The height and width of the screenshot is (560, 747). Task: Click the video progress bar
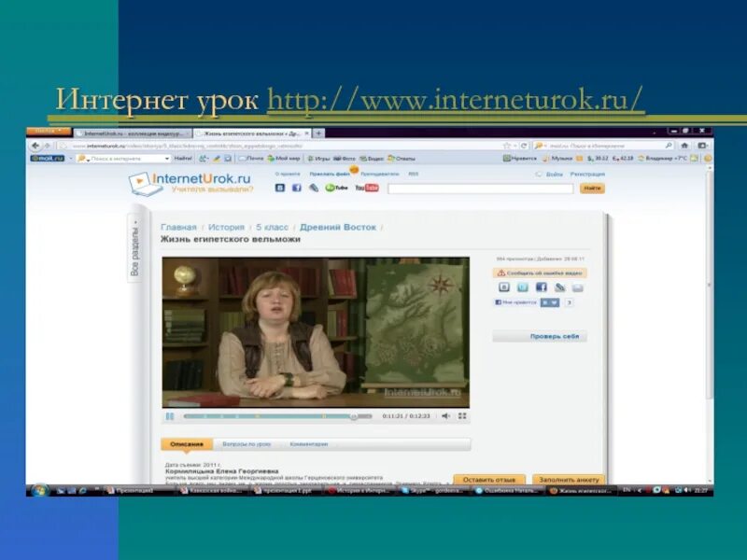[277, 416]
